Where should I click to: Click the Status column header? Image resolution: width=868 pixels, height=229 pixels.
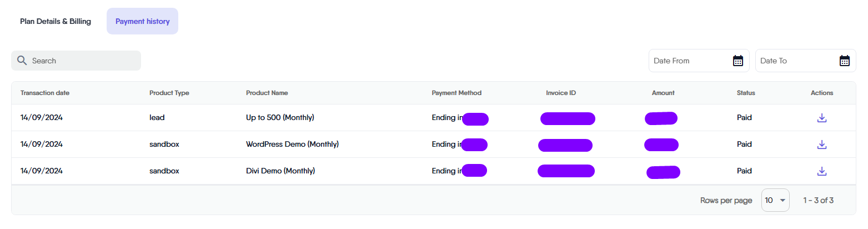(x=746, y=93)
